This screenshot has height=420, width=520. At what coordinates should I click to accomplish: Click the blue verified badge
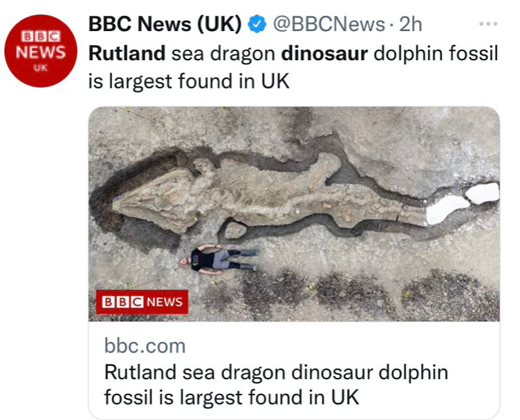257,24
